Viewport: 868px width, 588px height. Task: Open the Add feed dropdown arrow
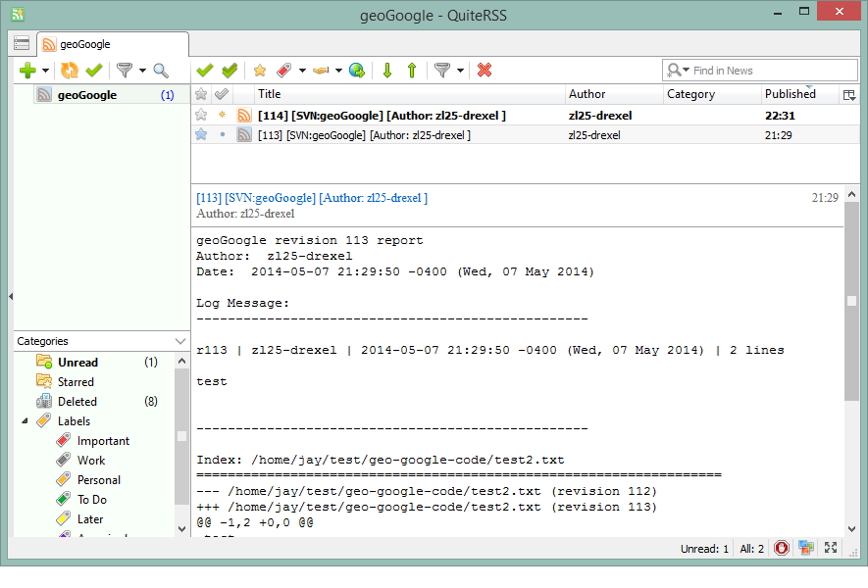pos(46,71)
